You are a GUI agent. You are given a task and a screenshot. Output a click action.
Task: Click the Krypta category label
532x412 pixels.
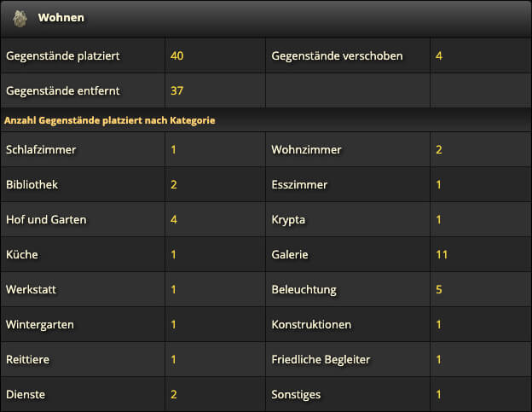(288, 220)
